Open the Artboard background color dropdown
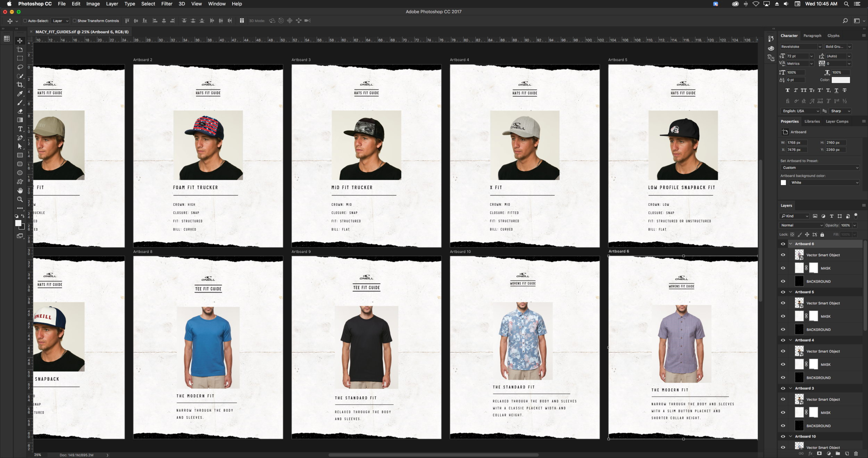The height and width of the screenshot is (458, 868). click(x=824, y=183)
